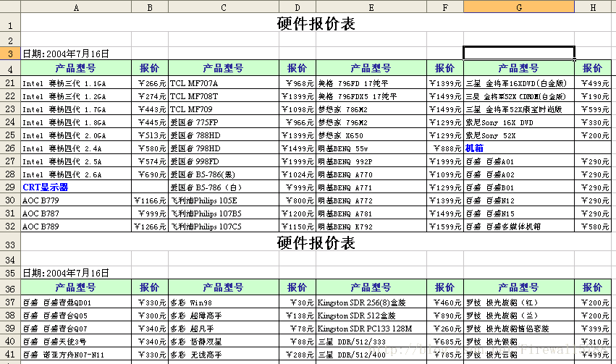Select column D header
The image size is (616, 364).
(298, 7)
